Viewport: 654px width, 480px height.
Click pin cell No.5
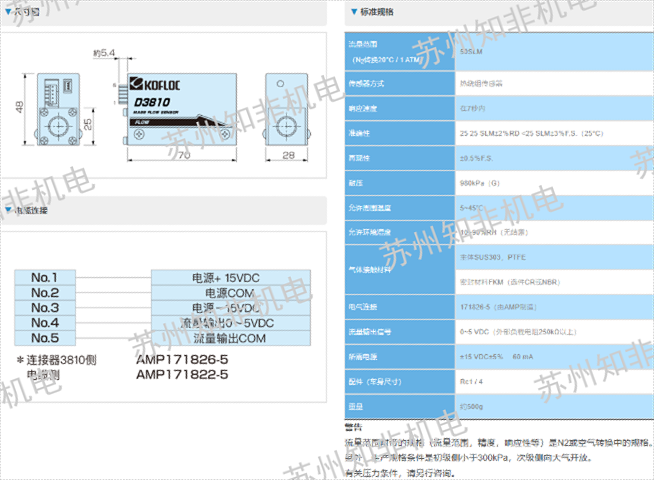45,338
